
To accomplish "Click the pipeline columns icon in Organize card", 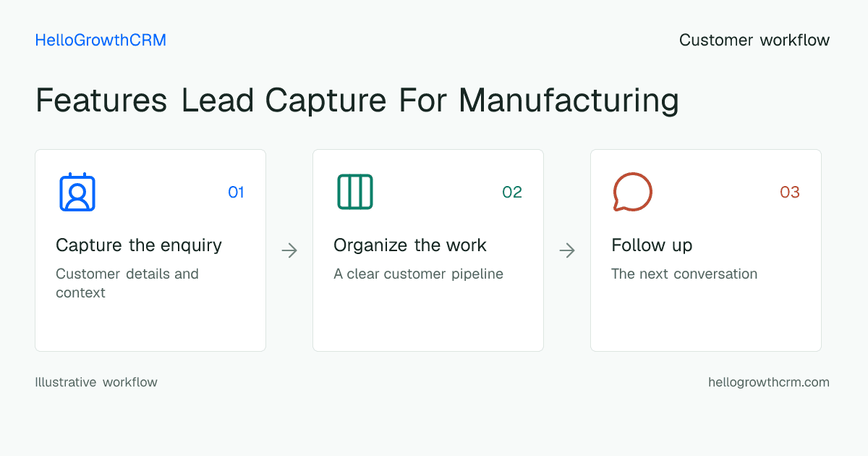I will click(355, 192).
